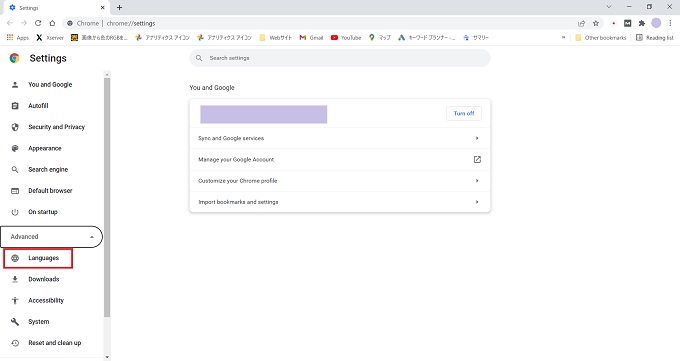Open the tab search dropdown arrow

[x=609, y=7]
